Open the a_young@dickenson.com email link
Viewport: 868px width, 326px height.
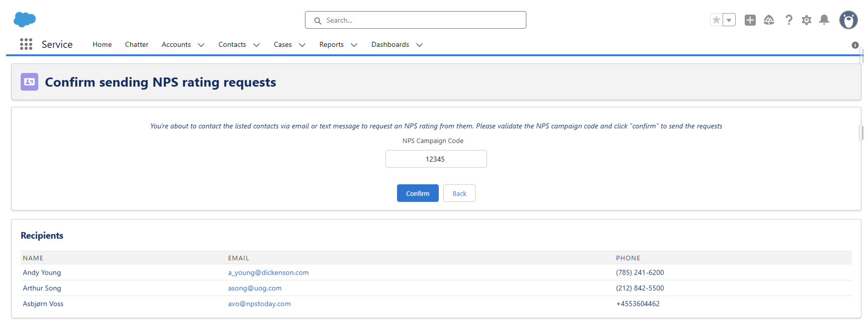(x=268, y=273)
